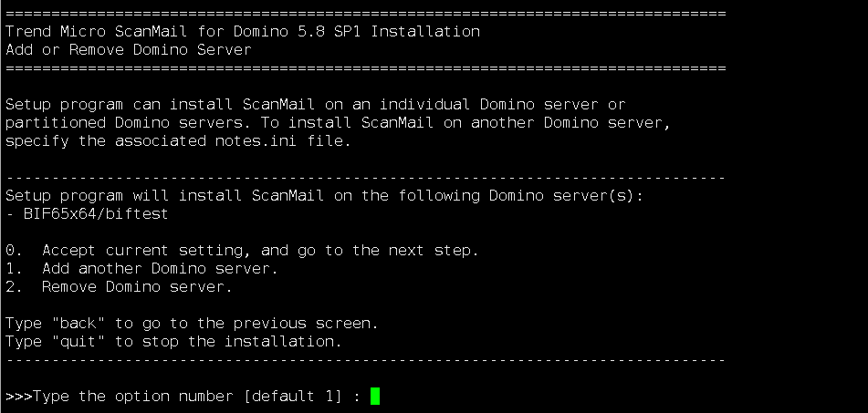Select option 1 Add another Domino server
Screen dimensions: 868x413
pyautogui.click(x=141, y=268)
